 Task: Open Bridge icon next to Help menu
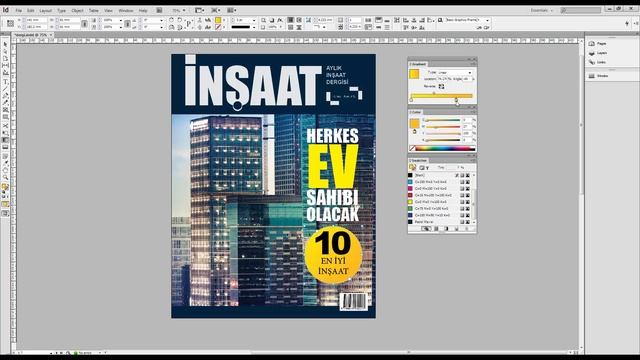pos(159,10)
